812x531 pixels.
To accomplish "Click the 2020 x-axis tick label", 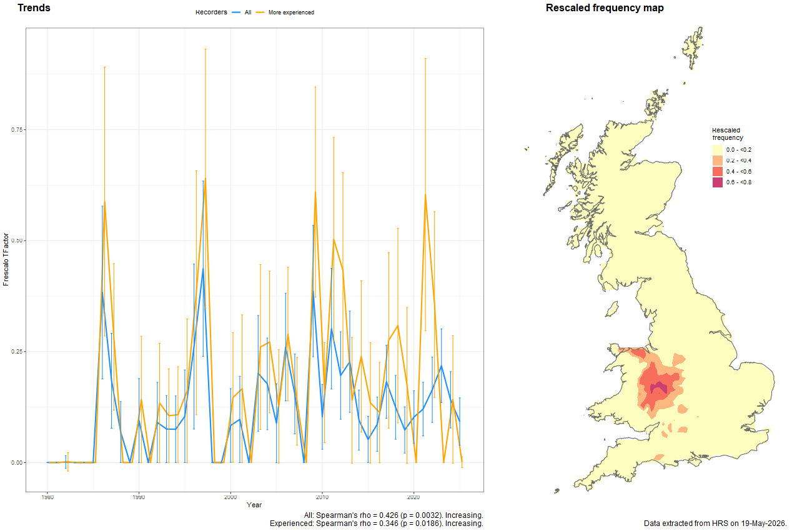I will pos(413,497).
